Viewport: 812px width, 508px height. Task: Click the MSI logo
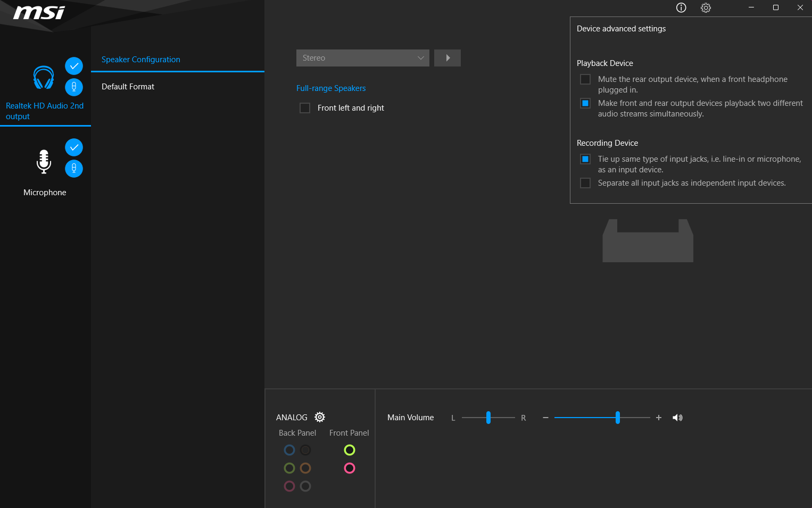click(39, 12)
